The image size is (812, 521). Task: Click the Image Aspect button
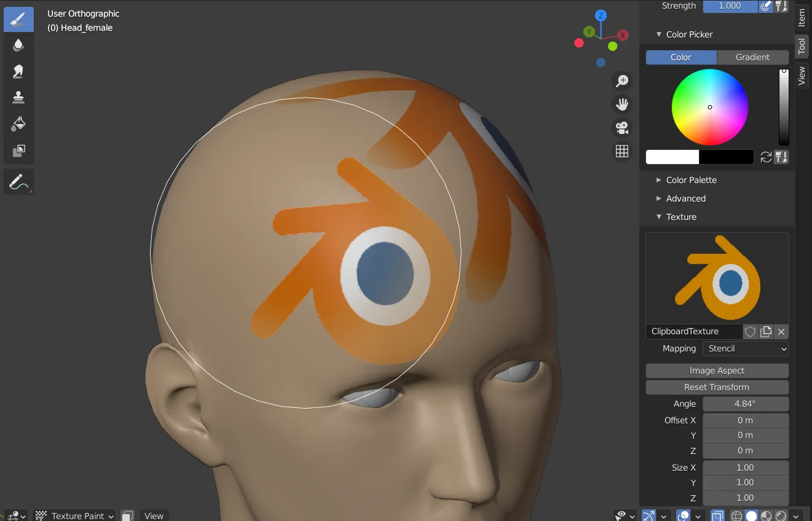click(717, 370)
